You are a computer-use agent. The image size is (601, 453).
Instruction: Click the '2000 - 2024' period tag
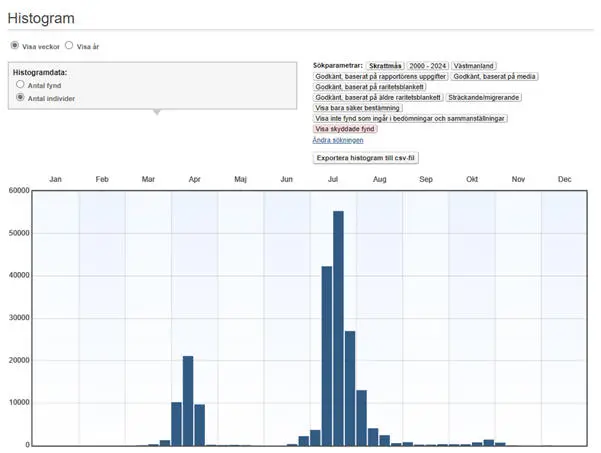[427, 65]
